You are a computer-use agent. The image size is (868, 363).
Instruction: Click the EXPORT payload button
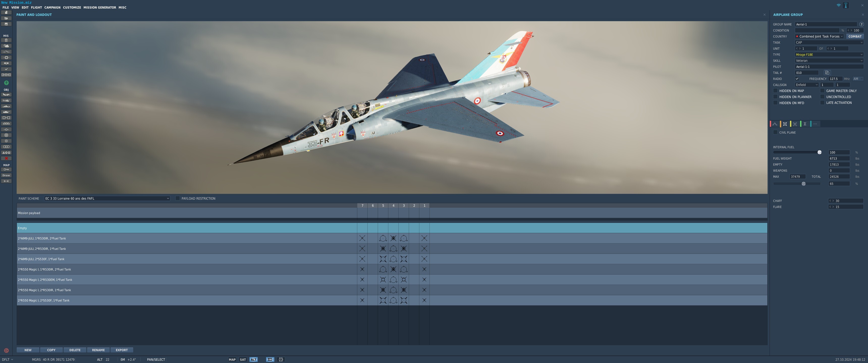point(122,350)
